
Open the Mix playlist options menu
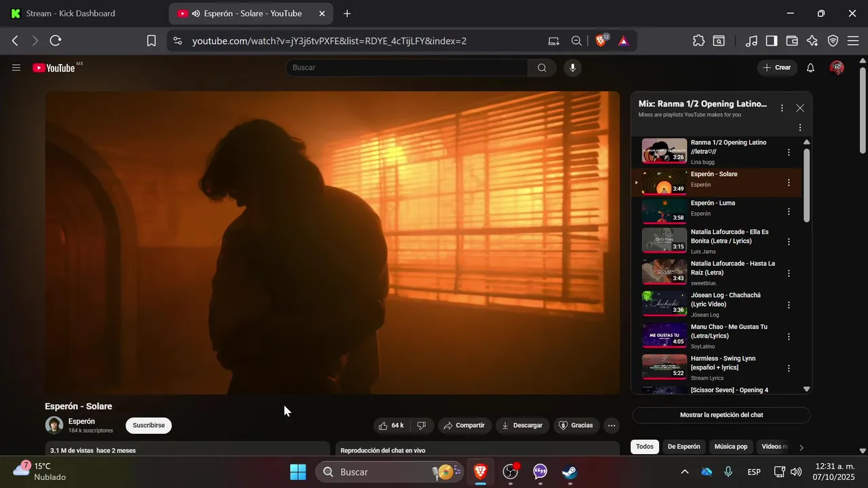[782, 108]
